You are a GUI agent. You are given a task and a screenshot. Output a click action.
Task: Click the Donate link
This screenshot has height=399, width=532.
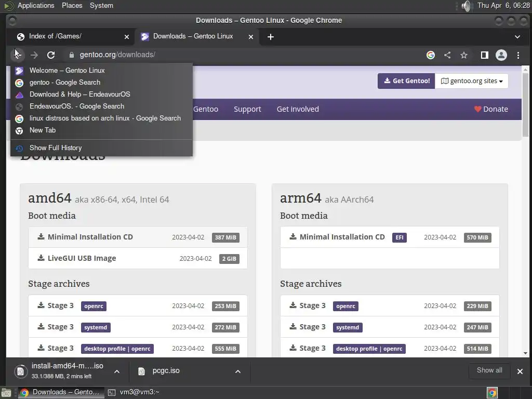pyautogui.click(x=491, y=109)
